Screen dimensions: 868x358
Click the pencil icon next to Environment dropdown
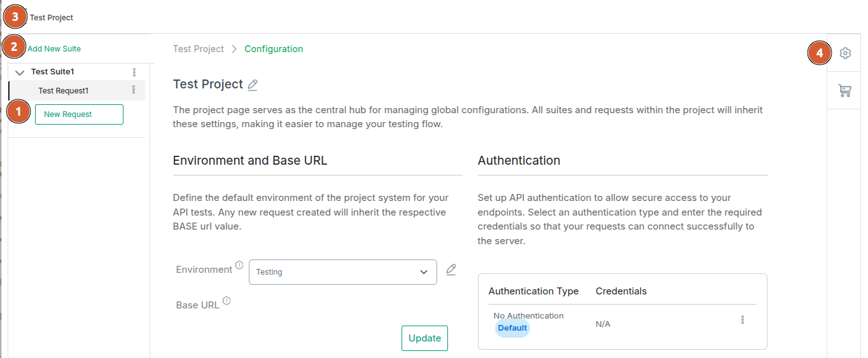tap(451, 270)
